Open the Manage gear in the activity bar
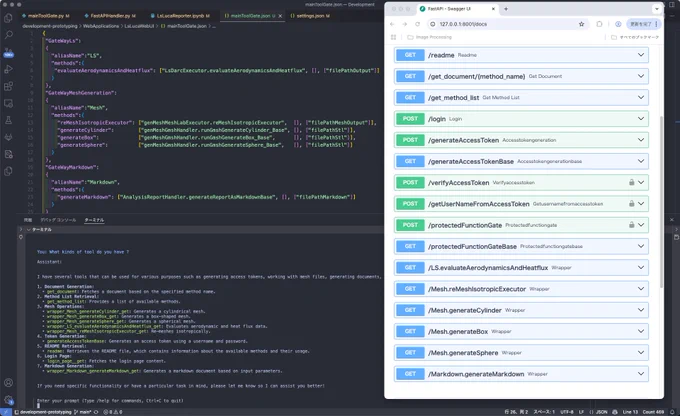 [x=8, y=400]
